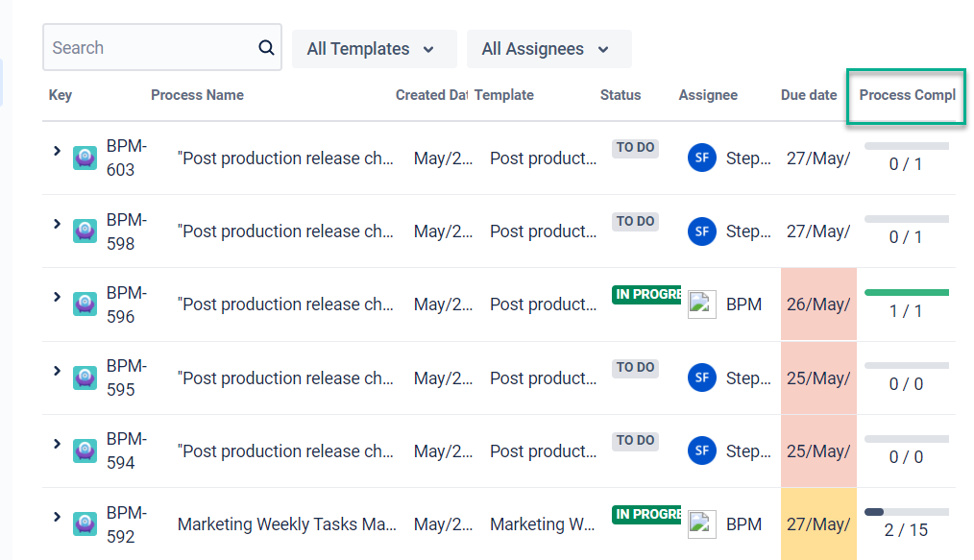
Task: Click the search magnifier icon
Action: (x=266, y=47)
